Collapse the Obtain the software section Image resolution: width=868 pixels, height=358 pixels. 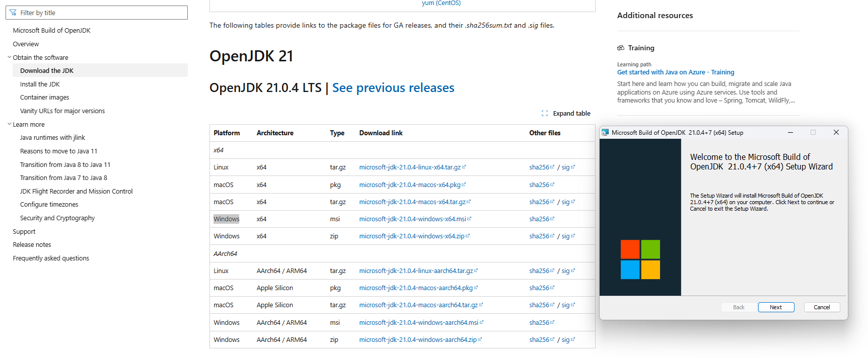click(x=9, y=57)
